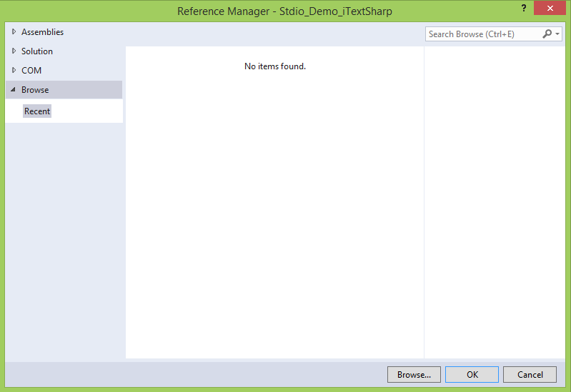Click the magnifying glass search icon

547,34
